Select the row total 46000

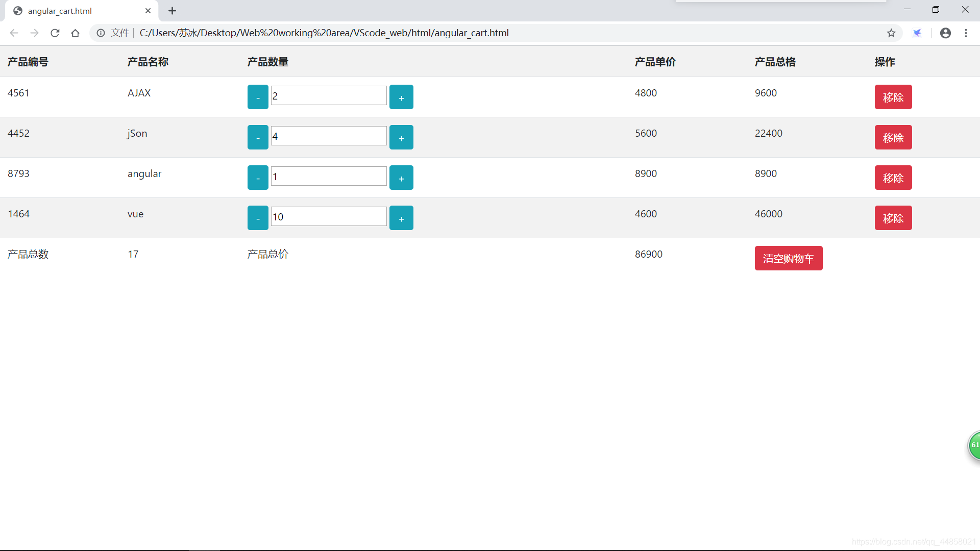[x=769, y=214]
